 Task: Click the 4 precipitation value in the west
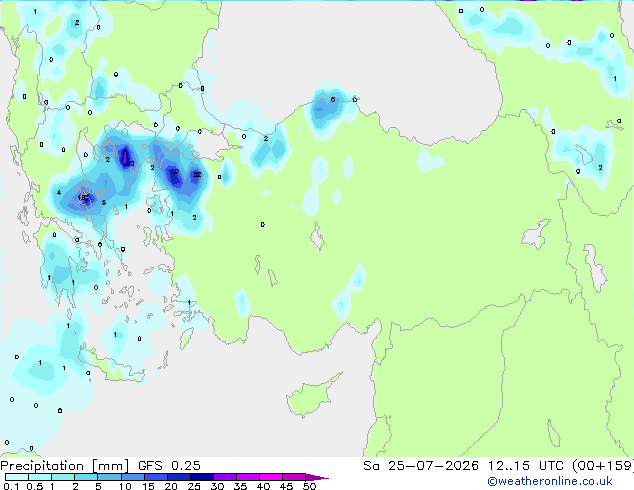(x=59, y=192)
